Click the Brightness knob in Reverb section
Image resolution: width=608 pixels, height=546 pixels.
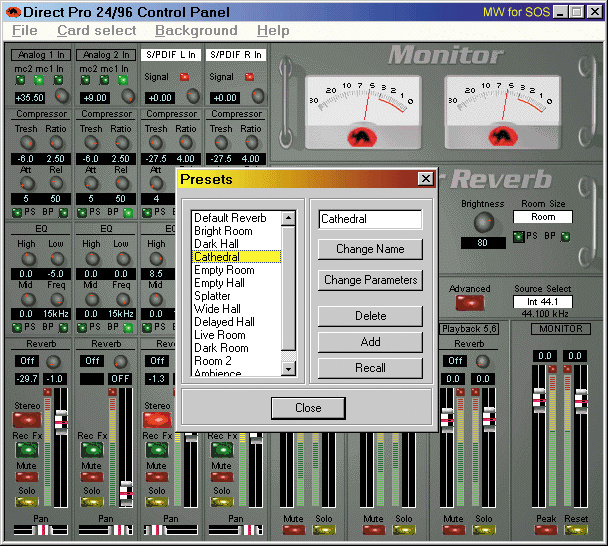pos(483,222)
